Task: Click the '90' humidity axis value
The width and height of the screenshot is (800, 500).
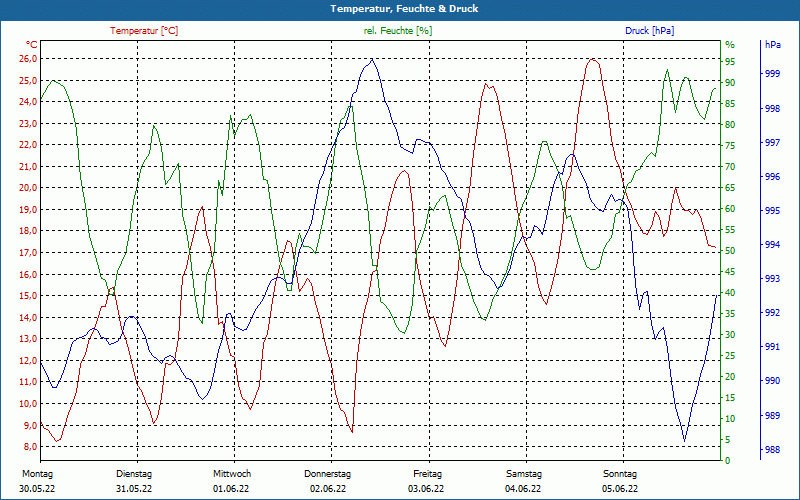Action: (x=730, y=83)
